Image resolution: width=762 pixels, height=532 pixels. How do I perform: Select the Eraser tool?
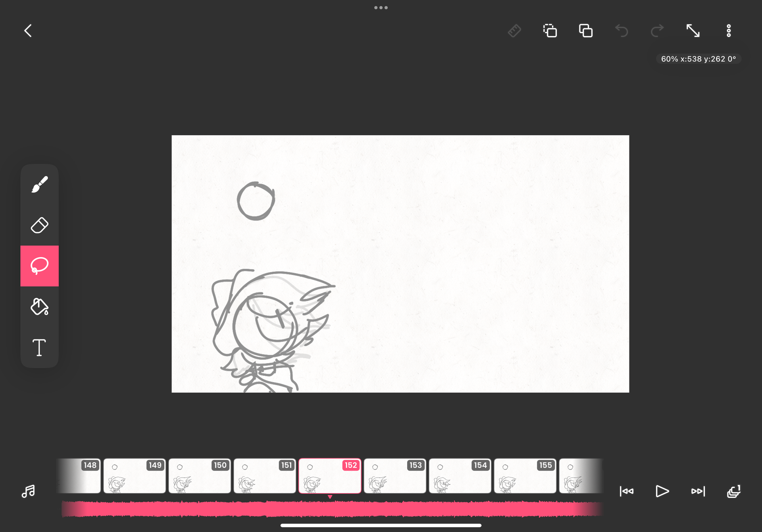(x=40, y=225)
